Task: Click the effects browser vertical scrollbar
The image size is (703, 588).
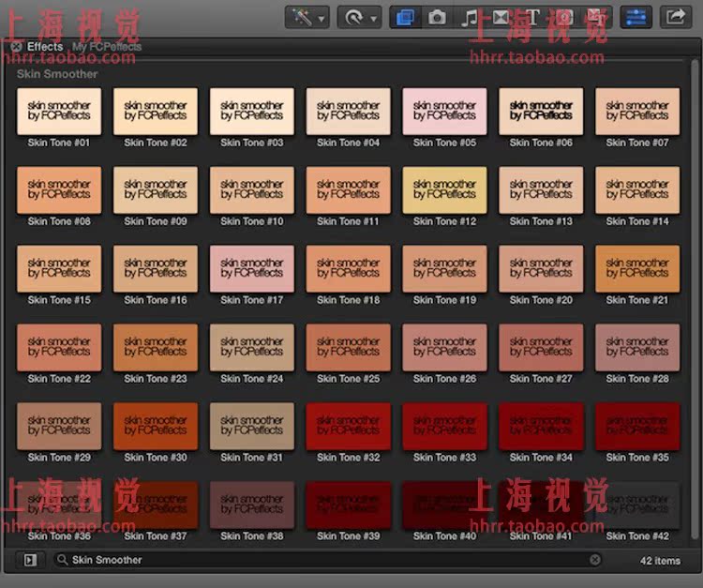Action: (x=695, y=300)
